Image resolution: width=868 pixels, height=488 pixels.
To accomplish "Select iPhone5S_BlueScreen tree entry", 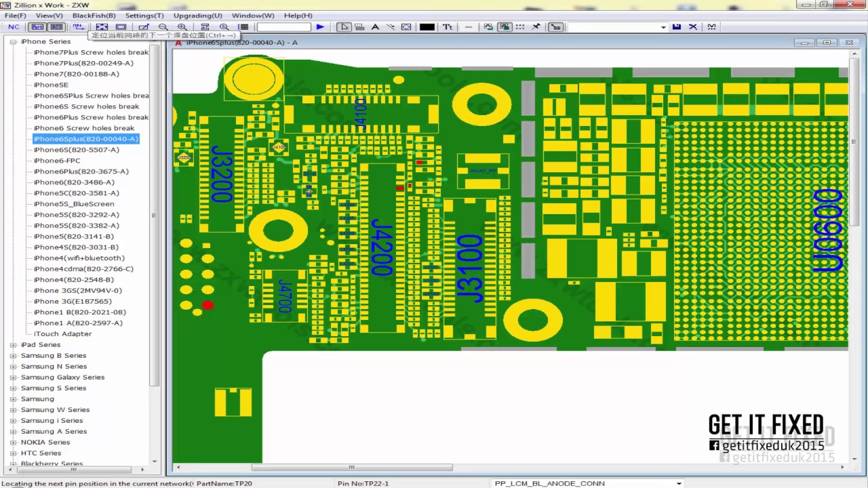I will pyautogui.click(x=74, y=204).
